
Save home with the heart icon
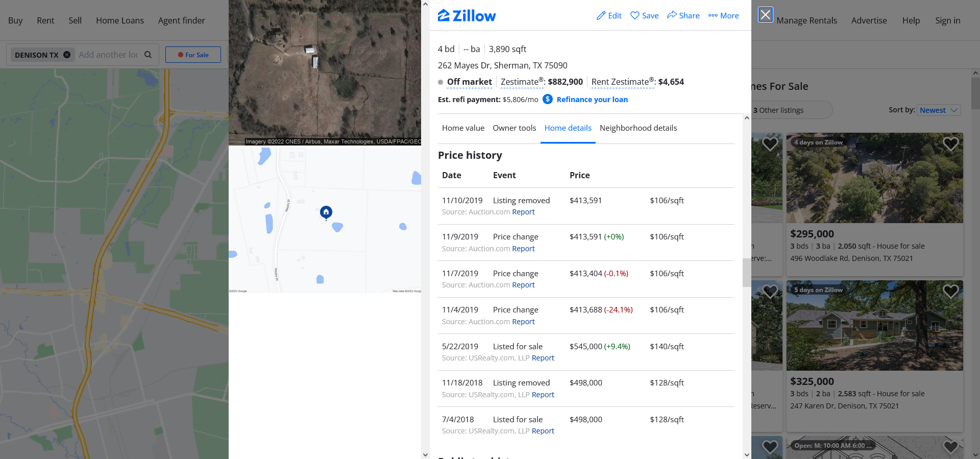[x=635, y=15]
